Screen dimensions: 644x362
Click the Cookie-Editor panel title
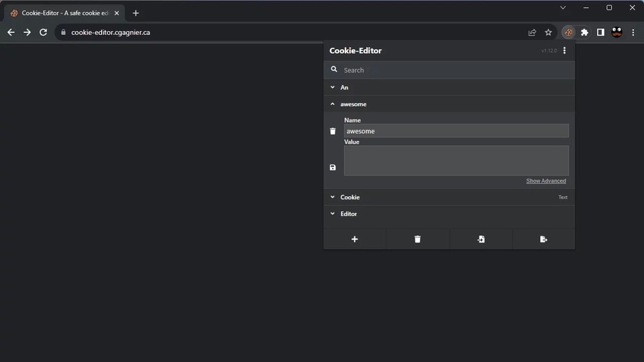[x=356, y=50]
